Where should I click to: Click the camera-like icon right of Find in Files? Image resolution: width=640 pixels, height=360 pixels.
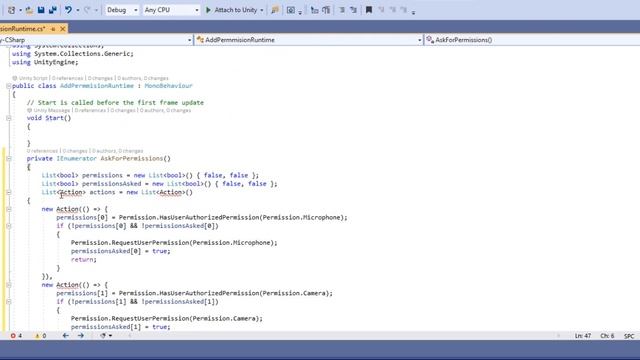290,10
